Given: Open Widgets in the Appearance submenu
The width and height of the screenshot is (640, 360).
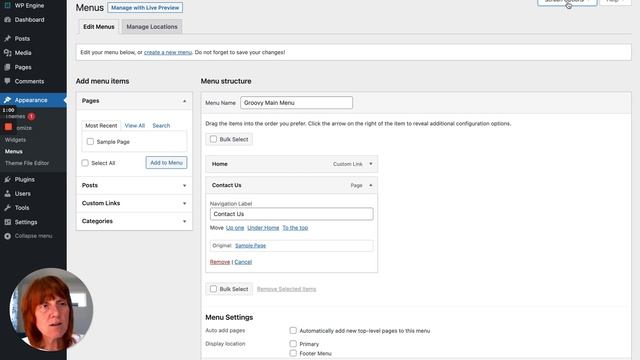Looking at the screenshot, I should coord(15,140).
